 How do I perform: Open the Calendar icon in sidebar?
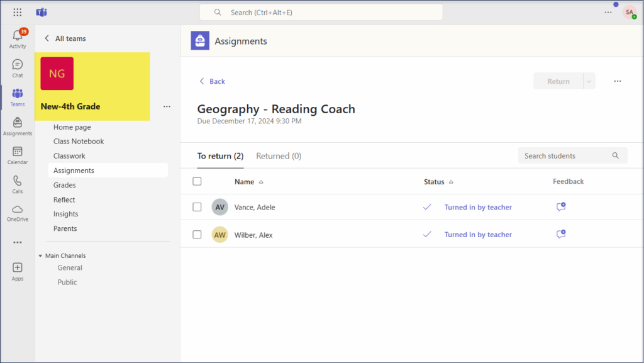(18, 152)
